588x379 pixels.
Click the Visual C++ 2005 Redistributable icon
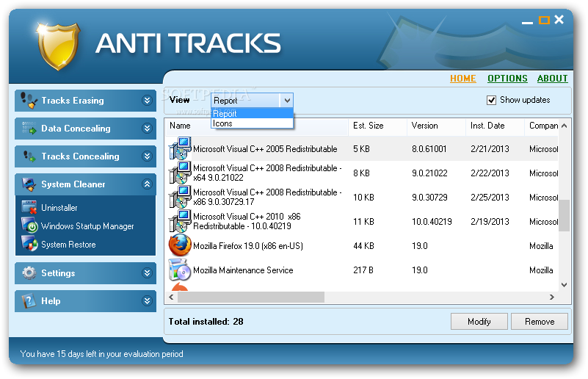[180, 149]
